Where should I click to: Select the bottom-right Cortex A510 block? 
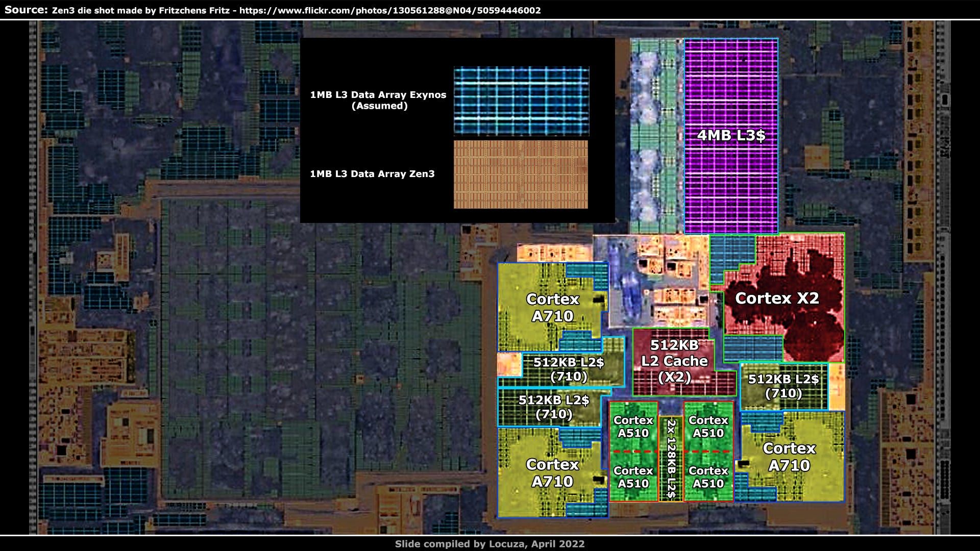point(708,477)
